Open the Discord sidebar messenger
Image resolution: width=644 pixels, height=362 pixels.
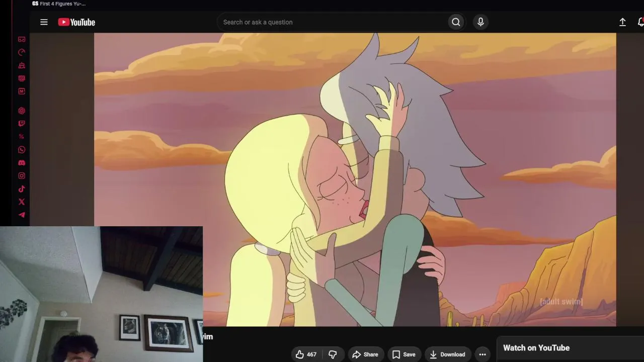[x=22, y=163]
